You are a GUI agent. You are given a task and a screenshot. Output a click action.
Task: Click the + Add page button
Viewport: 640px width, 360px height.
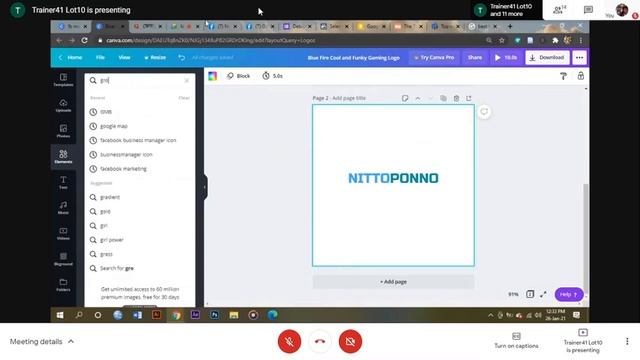(393, 282)
